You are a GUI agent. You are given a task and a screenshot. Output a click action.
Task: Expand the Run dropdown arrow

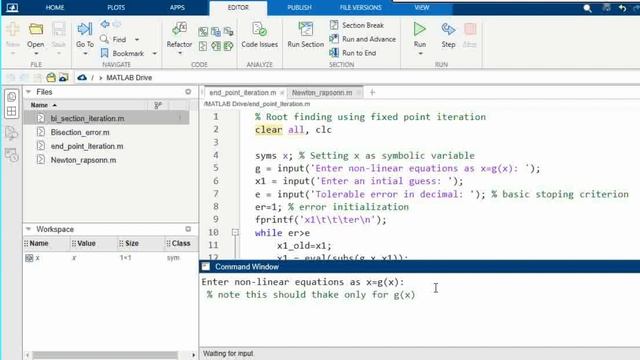[x=420, y=53]
